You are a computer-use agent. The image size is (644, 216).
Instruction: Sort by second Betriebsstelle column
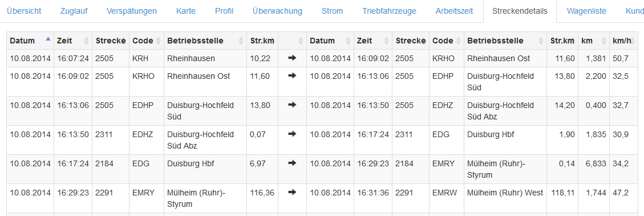click(505, 41)
